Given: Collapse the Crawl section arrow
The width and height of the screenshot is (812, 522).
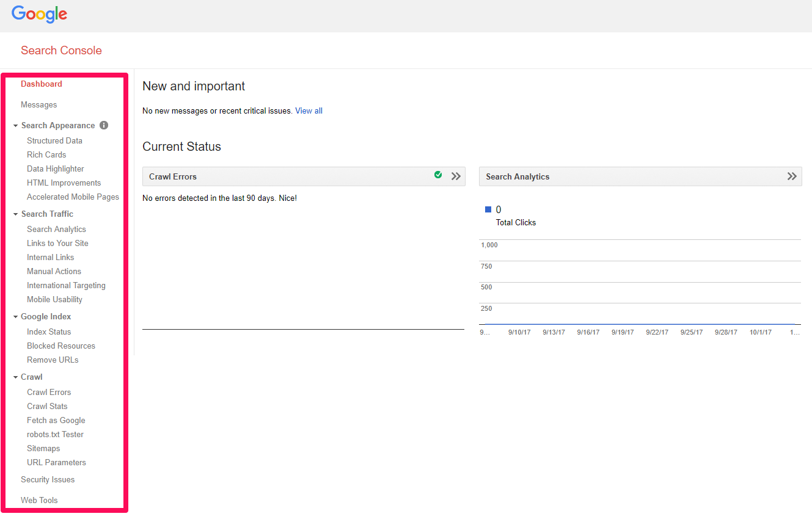Looking at the screenshot, I should click(x=16, y=377).
